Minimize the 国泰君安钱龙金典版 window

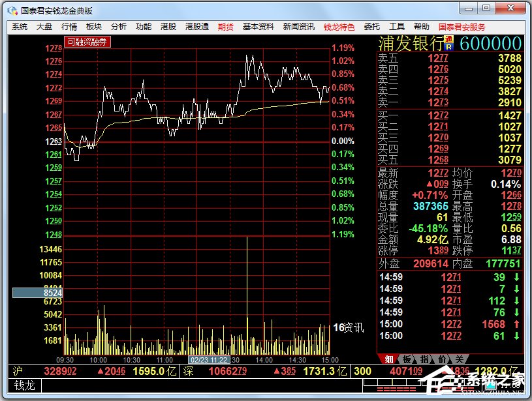coord(469,8)
